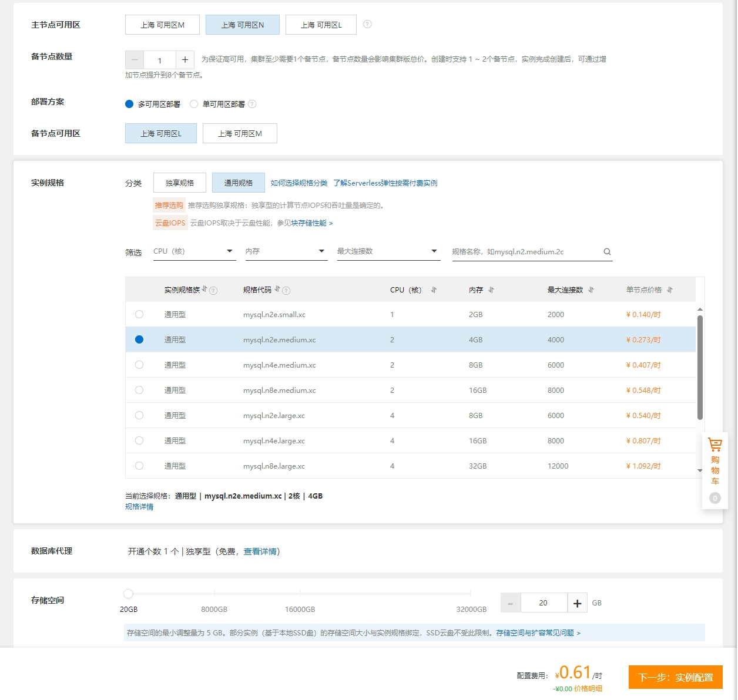
Task: Click help icon beside 单可用区部署
Action: 252,104
